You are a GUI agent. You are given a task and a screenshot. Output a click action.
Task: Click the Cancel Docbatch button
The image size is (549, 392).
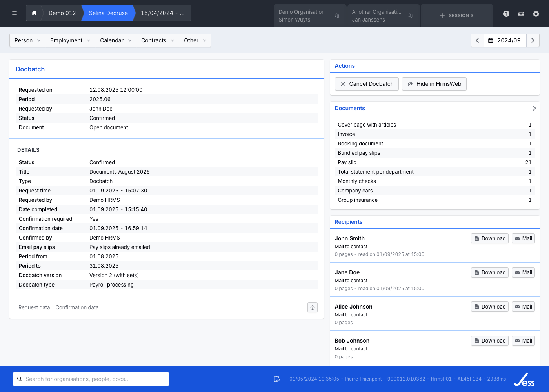367,84
